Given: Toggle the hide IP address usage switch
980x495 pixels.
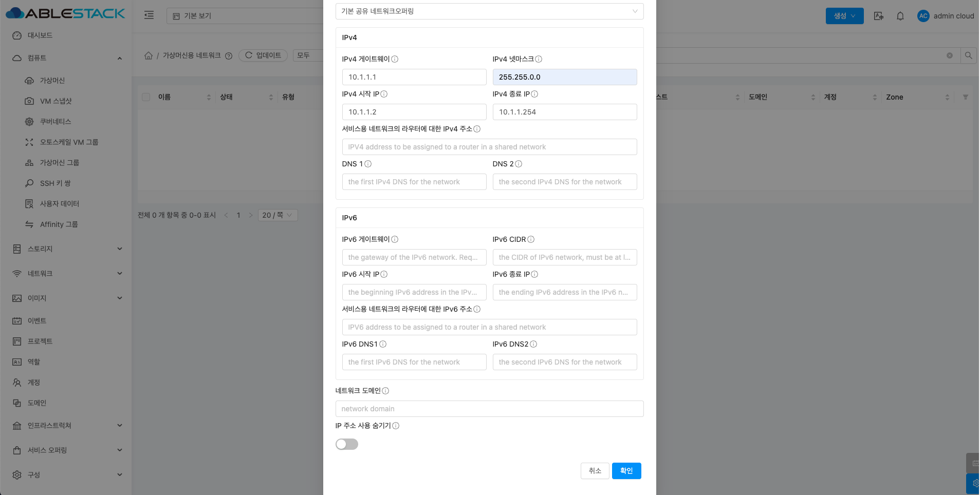Looking at the screenshot, I should [347, 444].
